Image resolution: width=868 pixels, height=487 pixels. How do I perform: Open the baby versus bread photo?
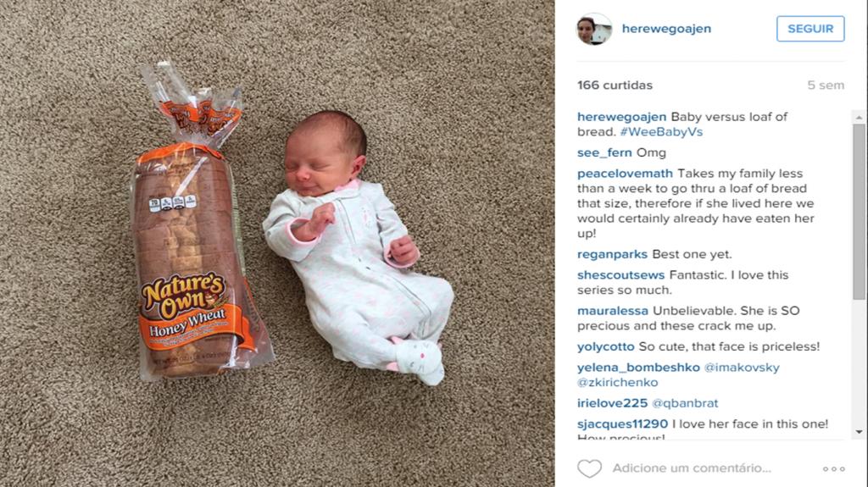click(277, 244)
